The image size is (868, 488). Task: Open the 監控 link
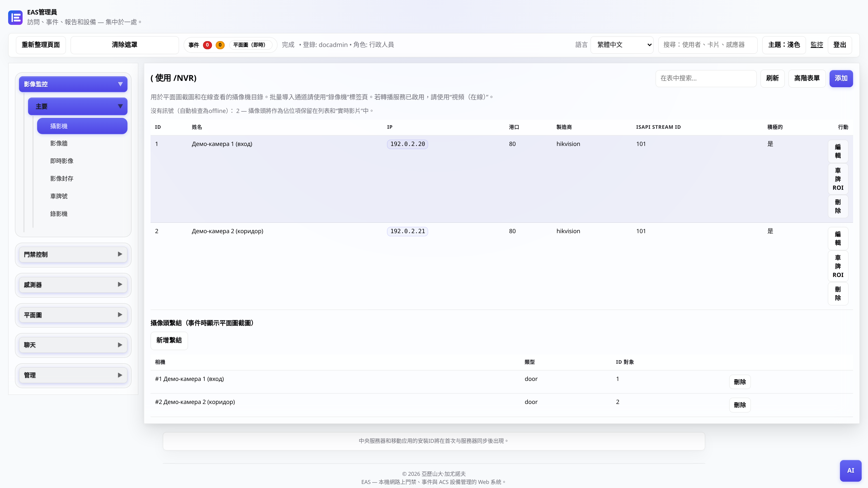pos(817,45)
